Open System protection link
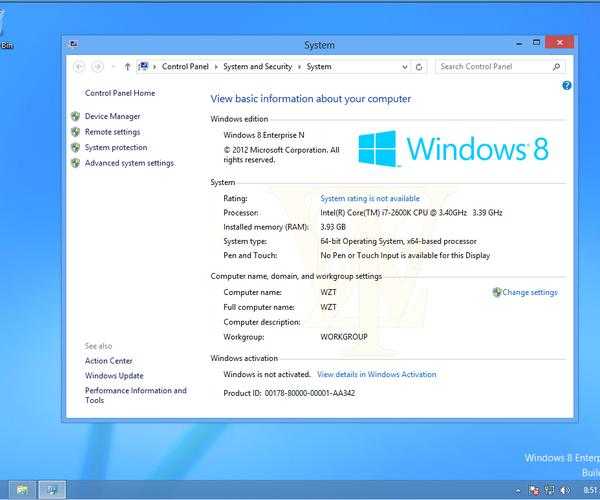This screenshot has height=500, width=600. coord(116,147)
